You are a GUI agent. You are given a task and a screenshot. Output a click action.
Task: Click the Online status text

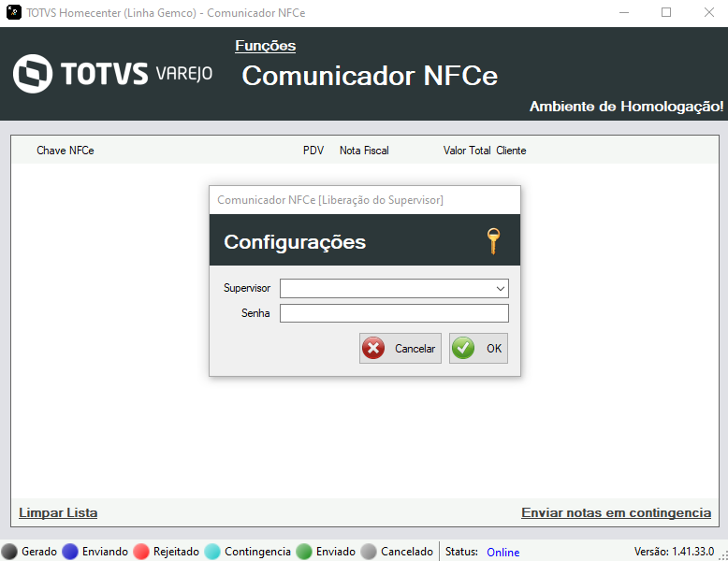(502, 553)
